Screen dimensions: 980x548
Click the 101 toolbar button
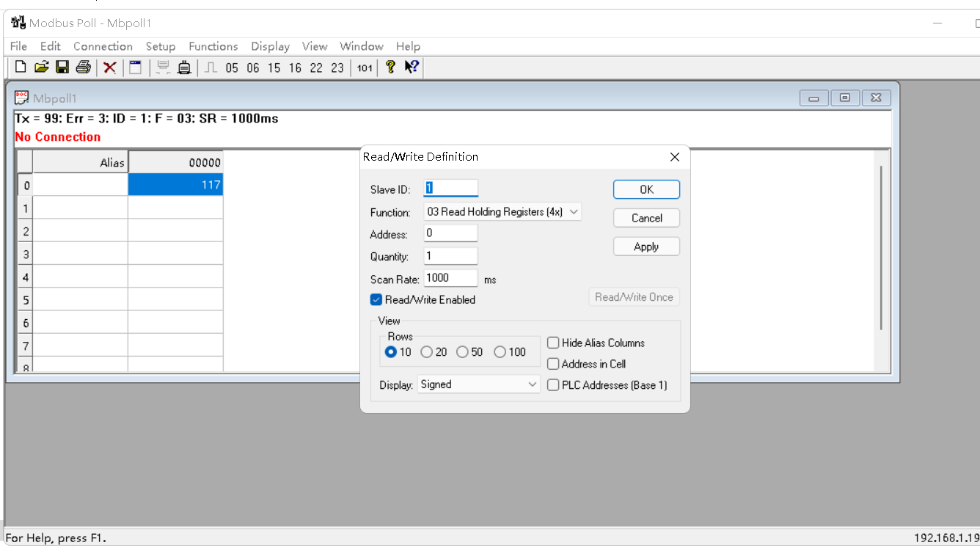(365, 68)
